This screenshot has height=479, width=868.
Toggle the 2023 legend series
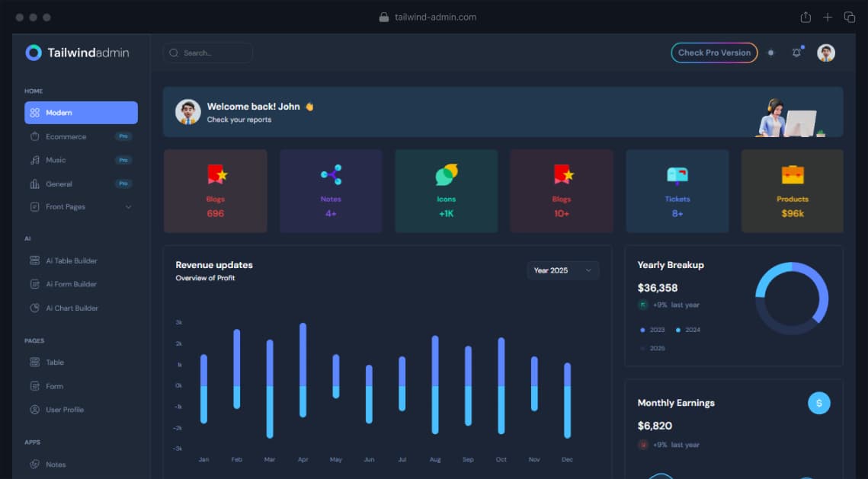653,330
